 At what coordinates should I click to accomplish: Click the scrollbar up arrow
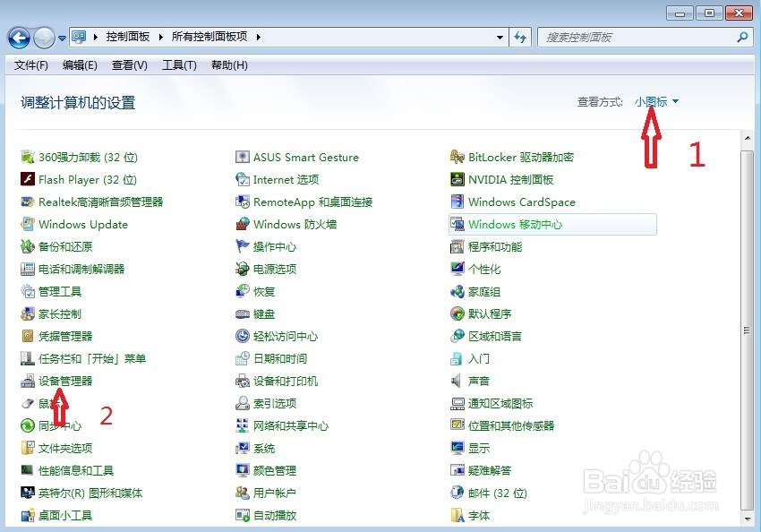pyautogui.click(x=748, y=138)
